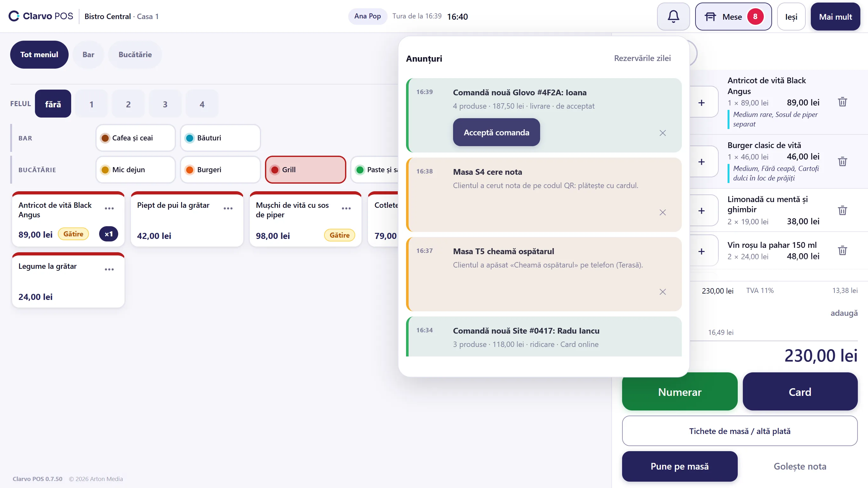Trash the Limonadă cu mentă și ghimbir line

[842, 210]
